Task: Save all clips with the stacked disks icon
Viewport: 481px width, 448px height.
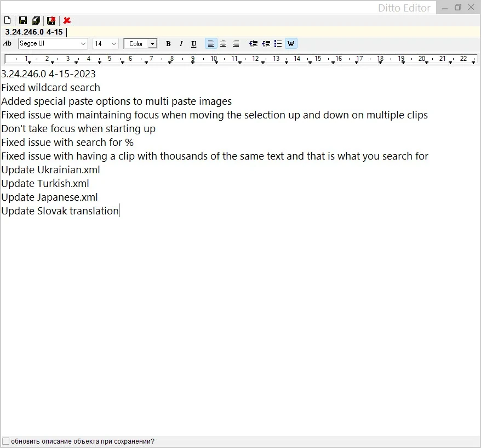Action: (x=36, y=21)
